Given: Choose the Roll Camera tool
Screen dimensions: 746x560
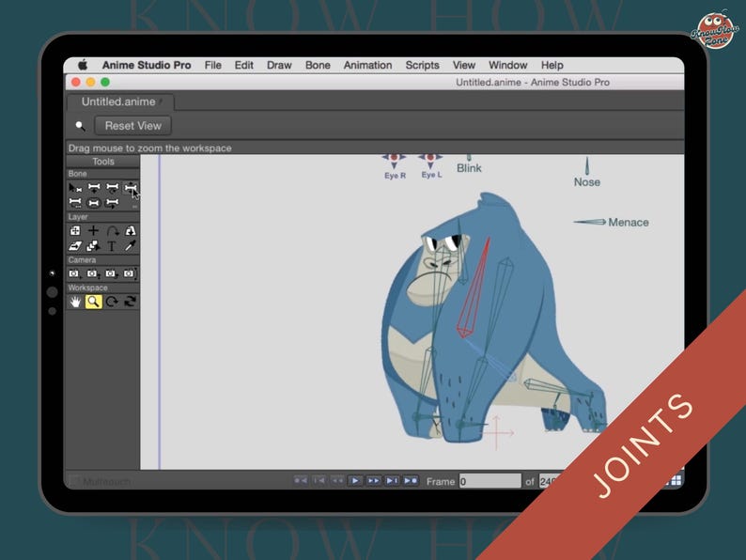Looking at the screenshot, I should point(113,273).
